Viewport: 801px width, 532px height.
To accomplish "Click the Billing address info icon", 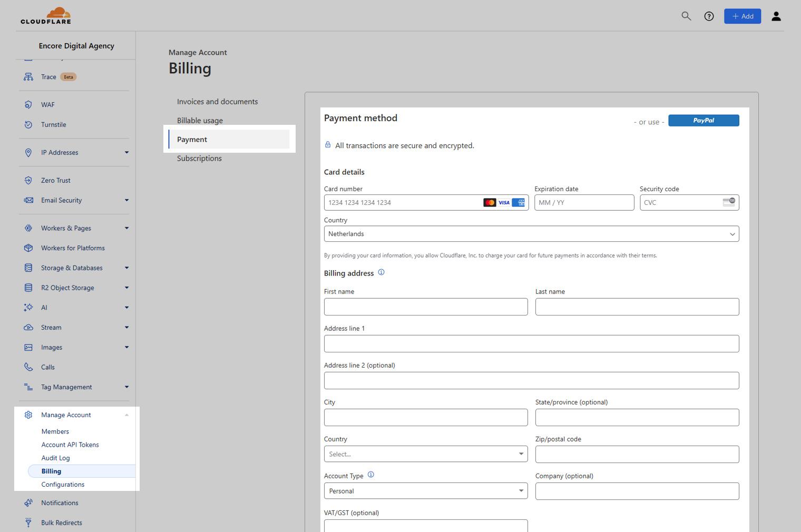I will pyautogui.click(x=381, y=272).
